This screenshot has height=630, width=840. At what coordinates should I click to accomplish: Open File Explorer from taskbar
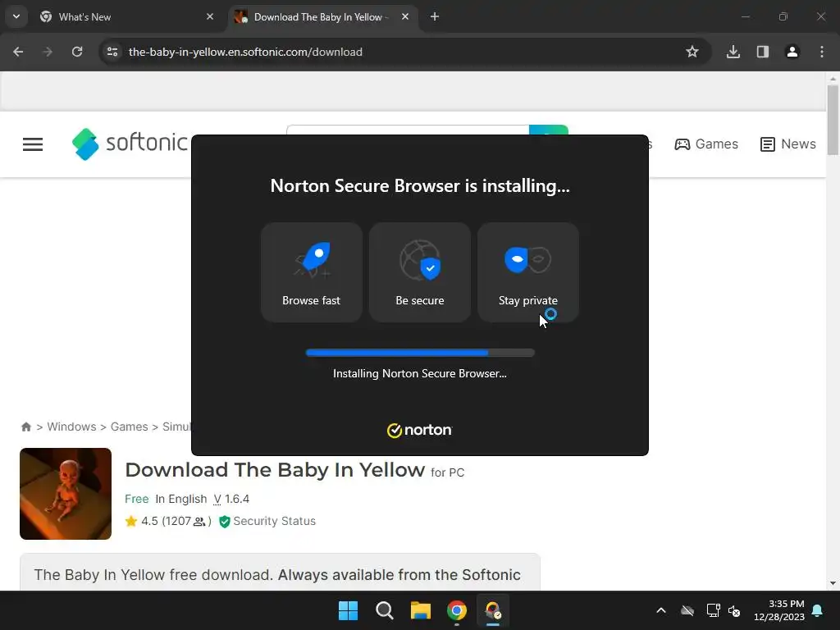(x=421, y=610)
